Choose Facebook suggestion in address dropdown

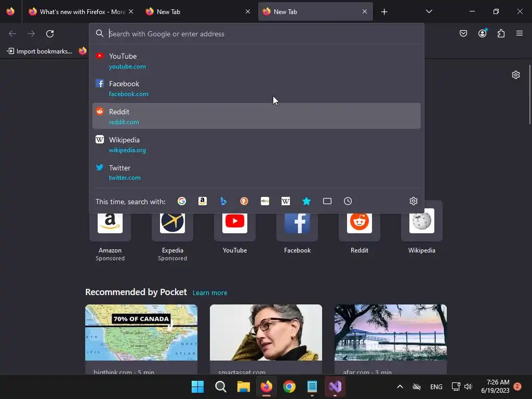pyautogui.click(x=257, y=88)
